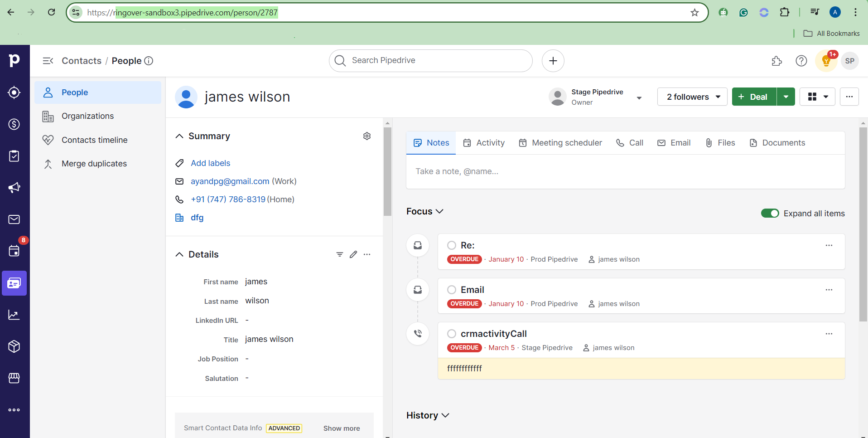Open 2 followers dropdown
Screen dimensions: 868x438
[692, 97]
